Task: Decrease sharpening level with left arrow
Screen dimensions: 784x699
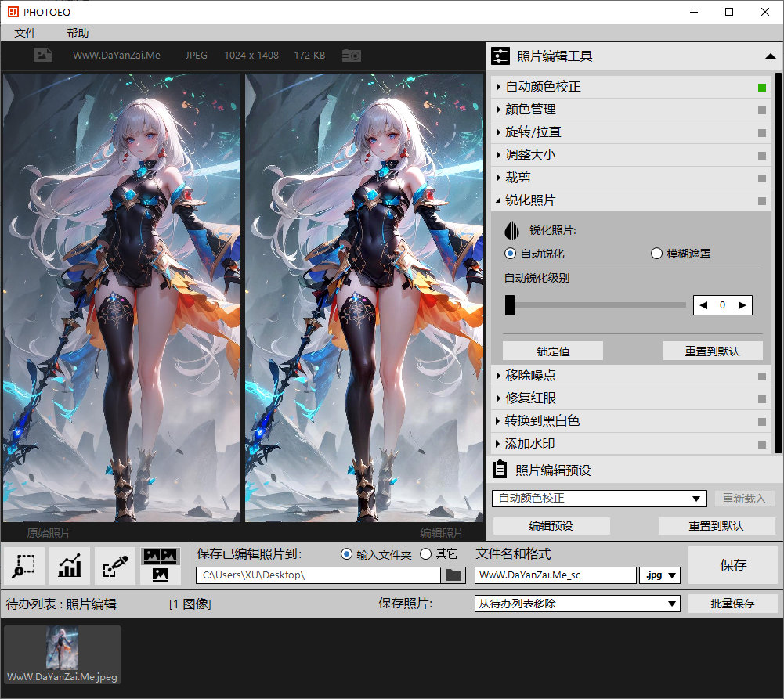Action: coord(703,305)
